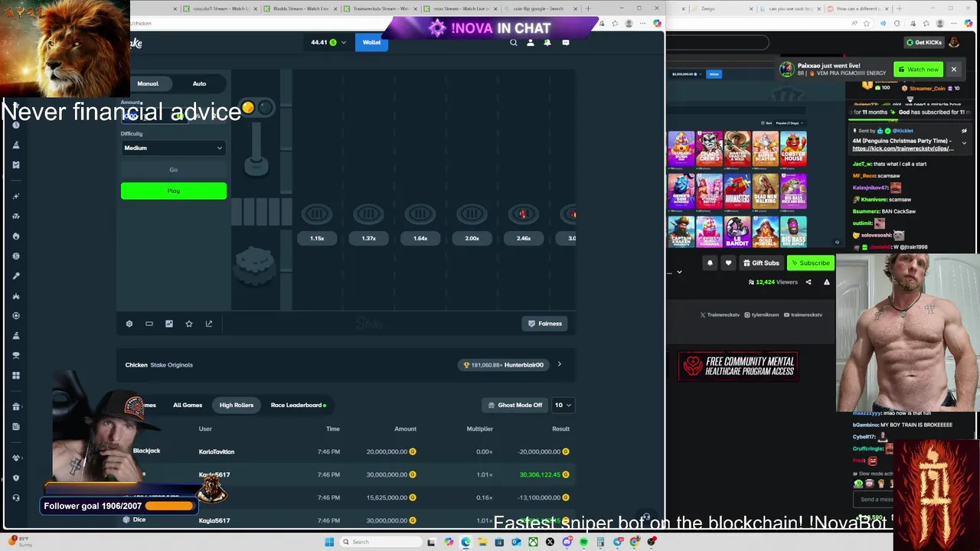
Task: Click the Get KICKs button
Action: pos(923,43)
